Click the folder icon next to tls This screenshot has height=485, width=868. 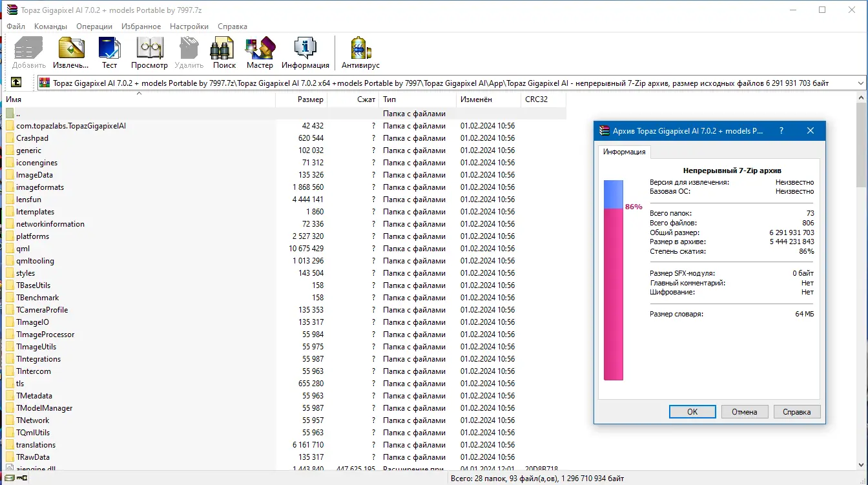(10, 384)
